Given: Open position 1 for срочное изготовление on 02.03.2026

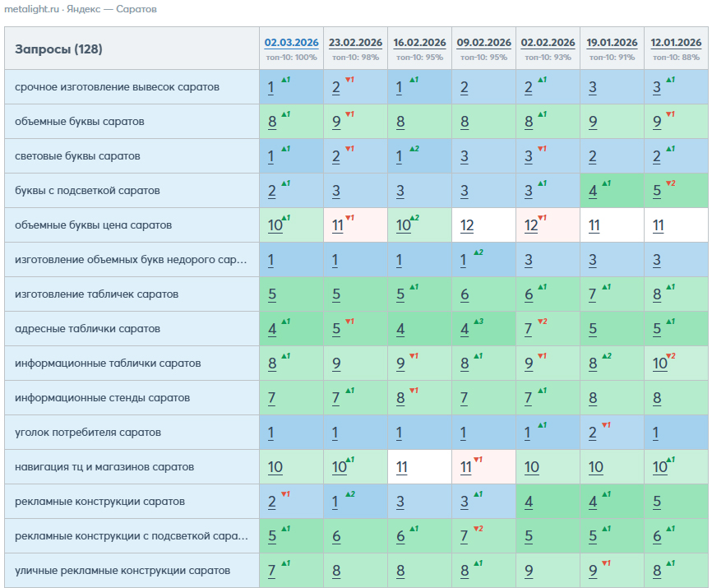Looking at the screenshot, I should [271, 87].
